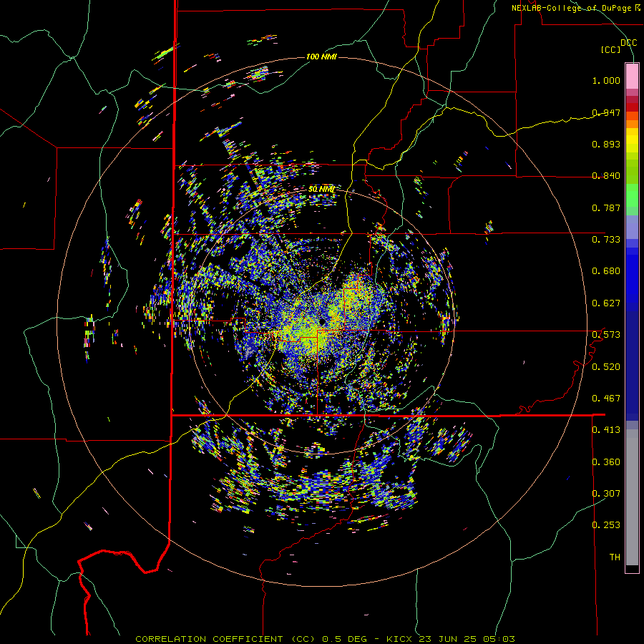Click the NEXLAB-College of DuPage label
The image size is (644, 644).
coord(575,8)
